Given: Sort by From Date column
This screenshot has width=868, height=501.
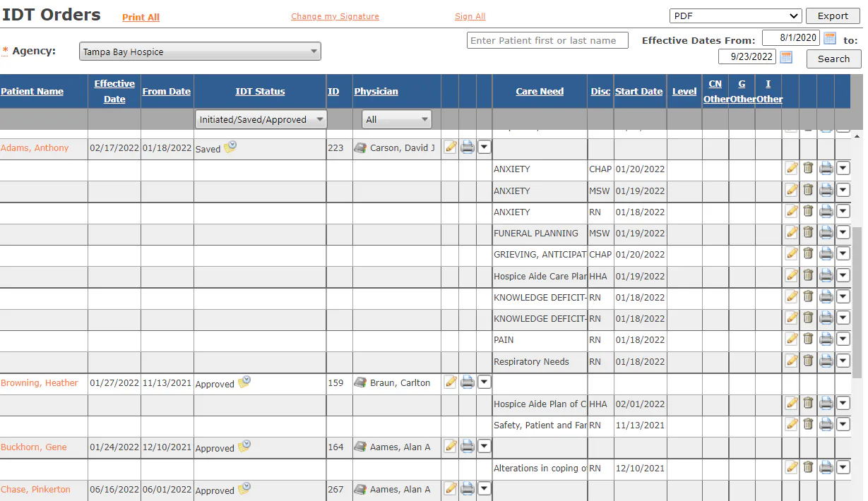Looking at the screenshot, I should point(167,92).
